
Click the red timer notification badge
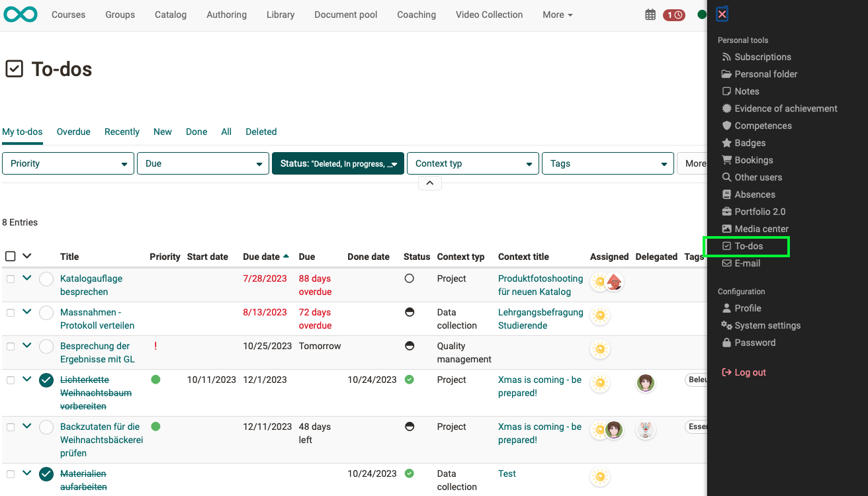pyautogui.click(x=674, y=15)
